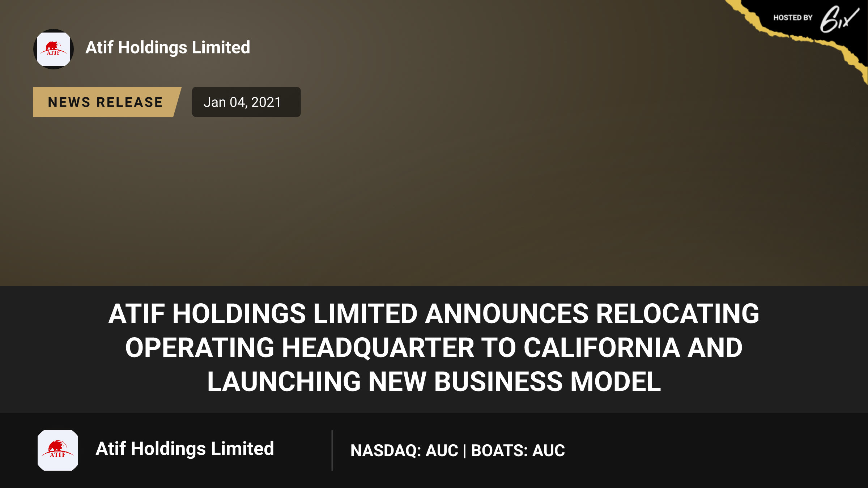This screenshot has width=868, height=488.
Task: Click the Jan 04, 2021 date badge
Action: click(x=246, y=102)
